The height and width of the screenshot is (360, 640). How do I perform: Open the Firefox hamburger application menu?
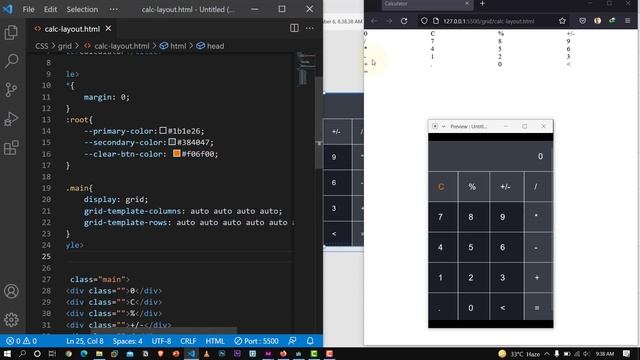tap(628, 21)
